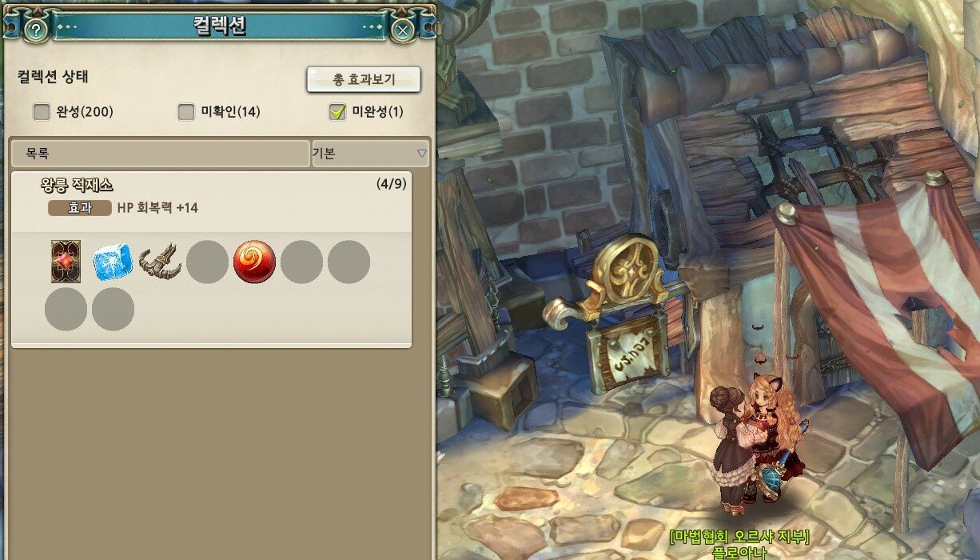Screen dimensions: 980x560
Task: Uncheck the 미완성(1) checkbox
Action: pos(337,112)
